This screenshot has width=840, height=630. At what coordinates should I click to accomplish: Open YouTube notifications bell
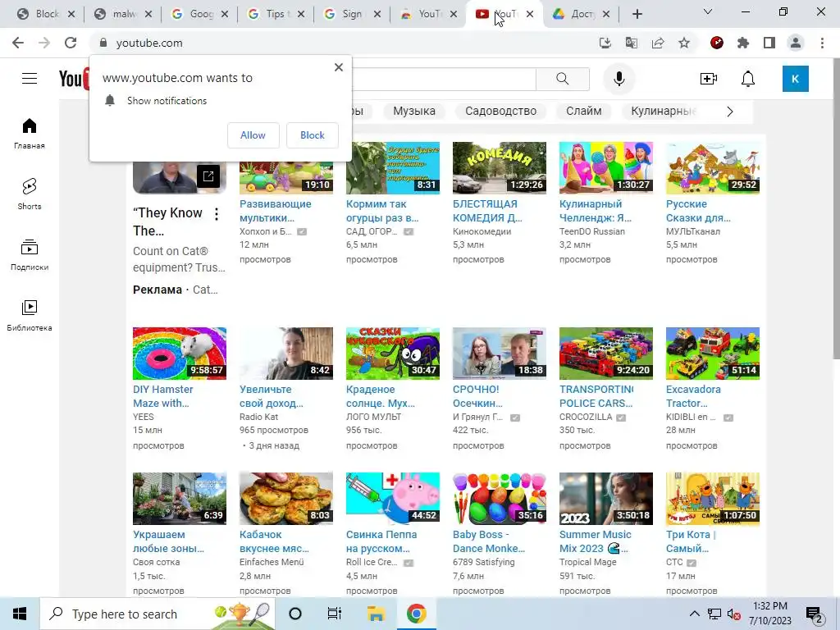(x=748, y=80)
